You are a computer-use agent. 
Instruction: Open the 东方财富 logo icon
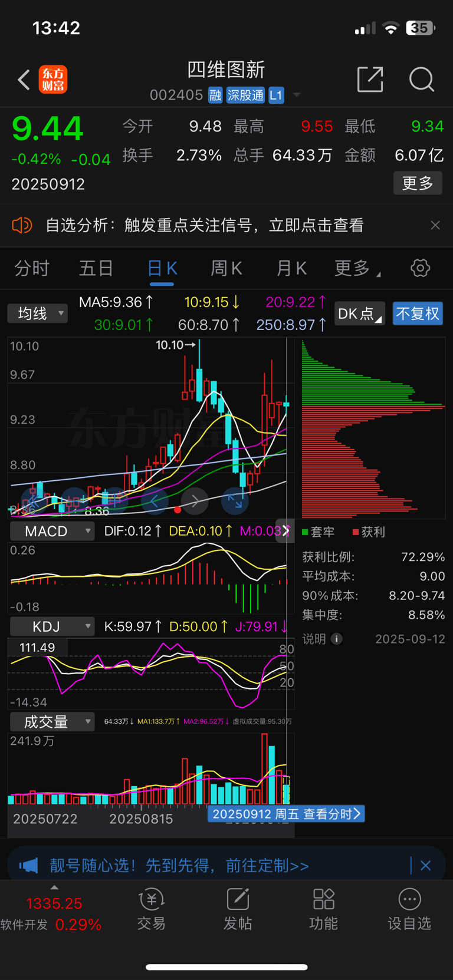click(53, 80)
